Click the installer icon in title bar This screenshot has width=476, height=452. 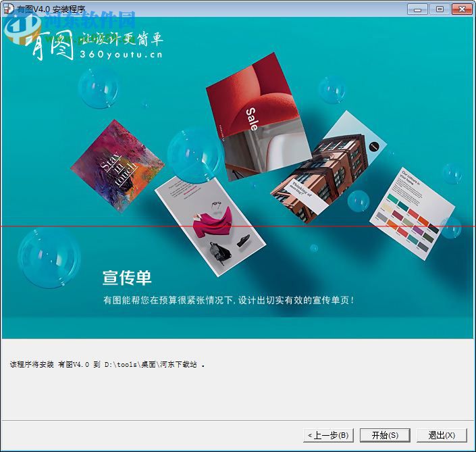[x=8, y=9]
